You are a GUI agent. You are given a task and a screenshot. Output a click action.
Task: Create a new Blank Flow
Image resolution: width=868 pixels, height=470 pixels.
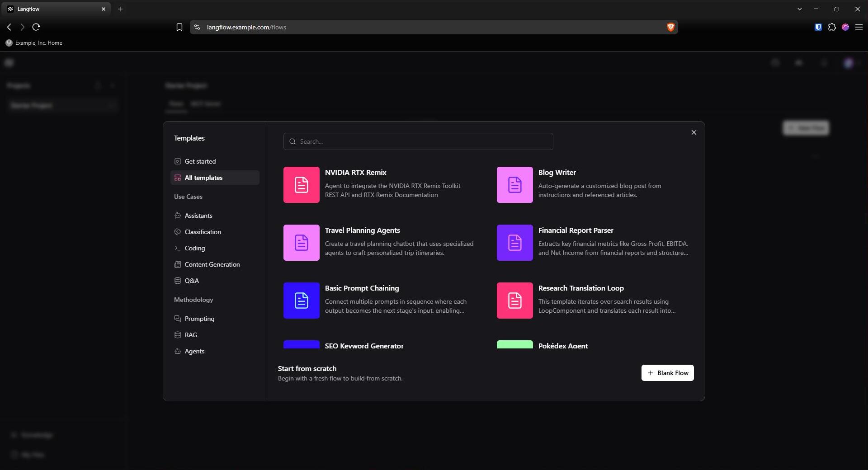[668, 373]
